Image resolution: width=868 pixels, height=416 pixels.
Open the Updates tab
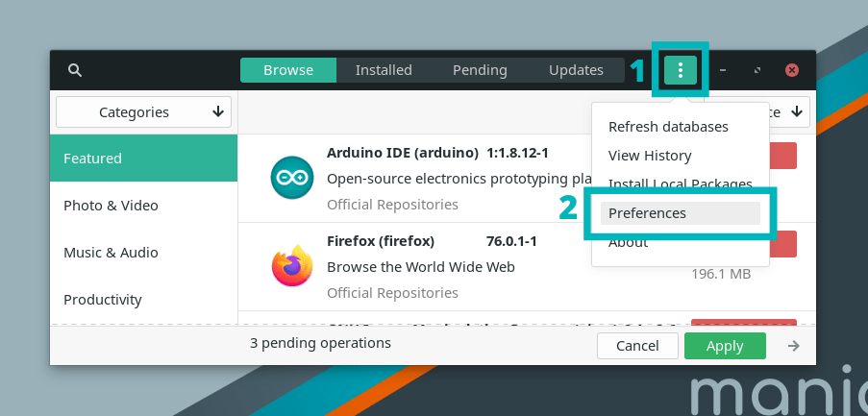(576, 70)
